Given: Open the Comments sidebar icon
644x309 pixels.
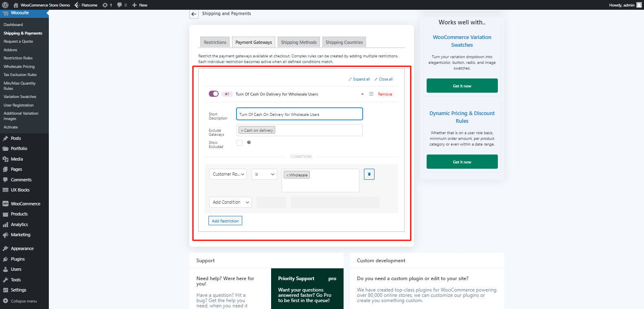Looking at the screenshot, I should pyautogui.click(x=5, y=180).
